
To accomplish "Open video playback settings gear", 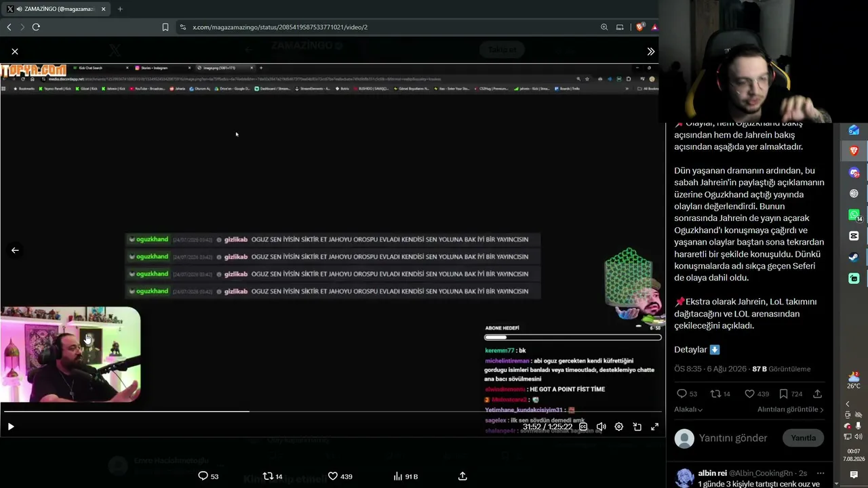I will coord(618,426).
